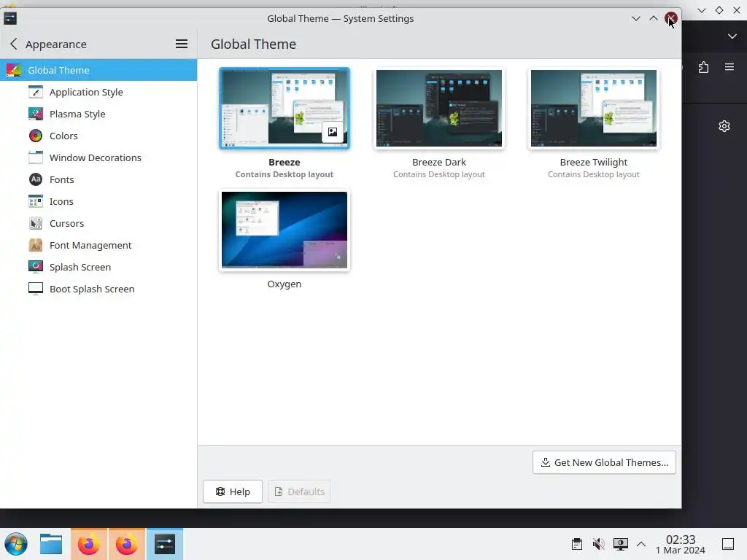Select Global Theme in sidebar
The image size is (747, 560).
pyautogui.click(x=98, y=70)
